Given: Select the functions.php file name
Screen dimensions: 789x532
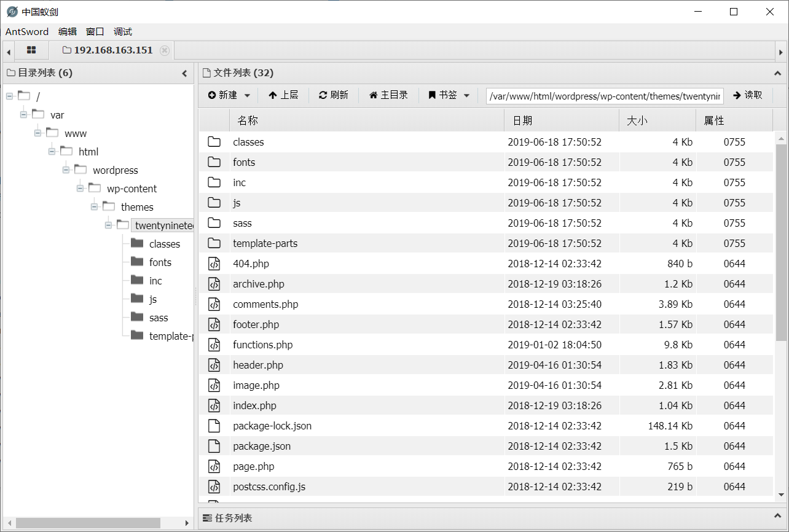Looking at the screenshot, I should tap(263, 345).
